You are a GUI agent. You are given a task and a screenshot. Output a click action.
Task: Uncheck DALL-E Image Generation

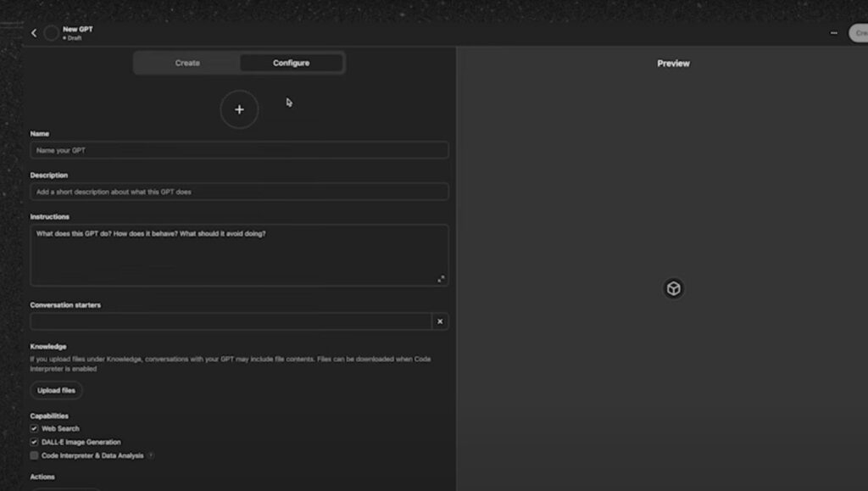34,442
